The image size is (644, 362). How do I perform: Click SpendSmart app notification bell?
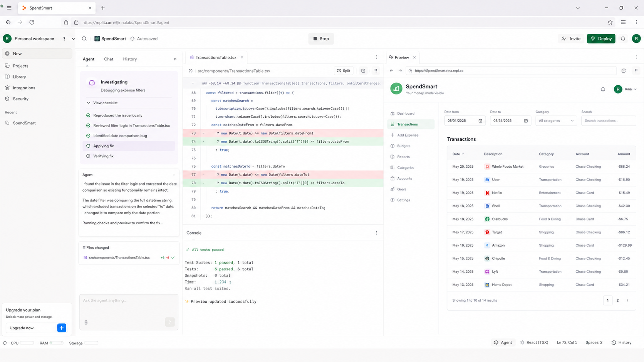point(603,89)
